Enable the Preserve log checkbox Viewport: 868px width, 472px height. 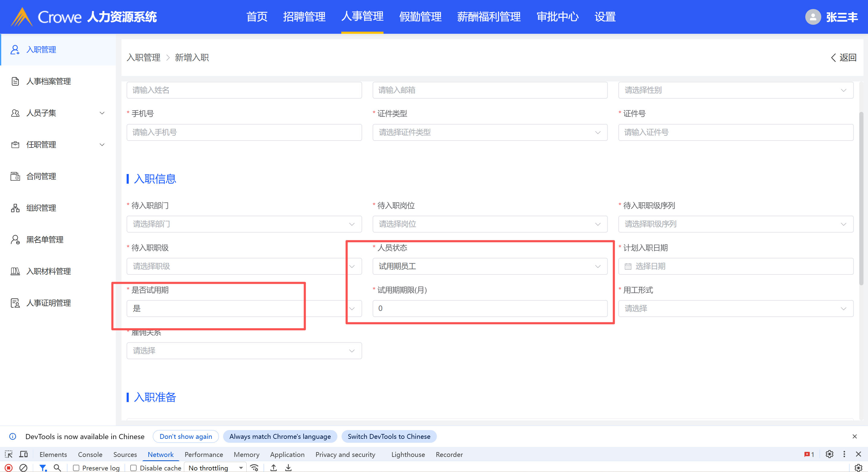point(76,468)
